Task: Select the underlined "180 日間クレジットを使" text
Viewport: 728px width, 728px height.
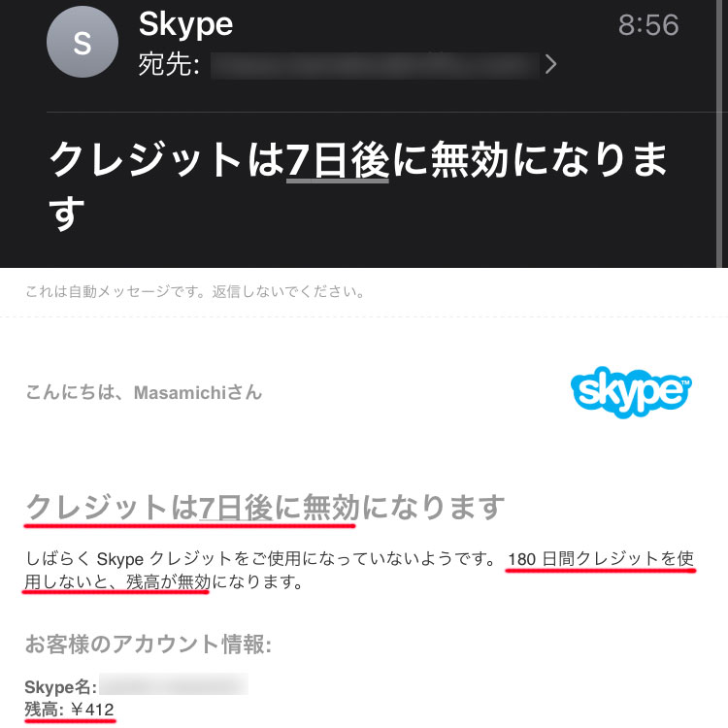Action: tap(600, 559)
